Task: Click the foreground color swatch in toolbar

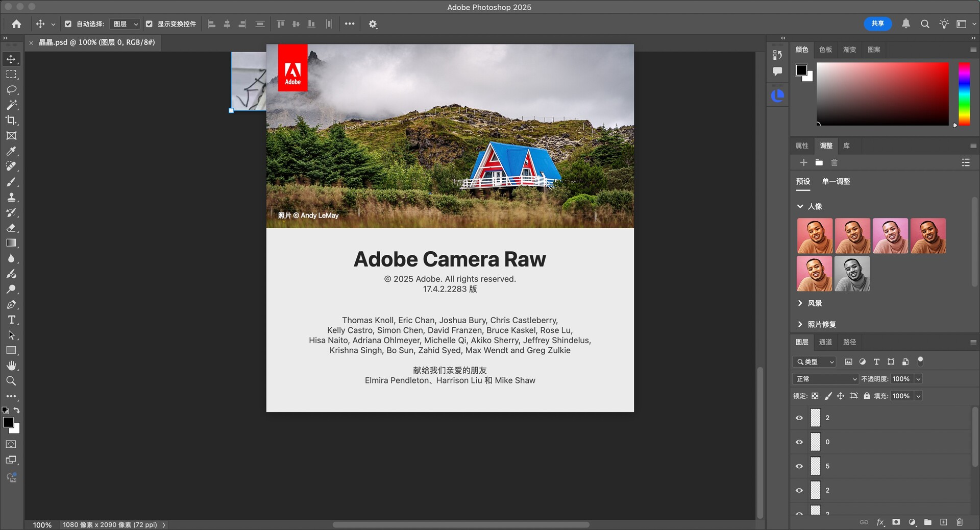Action: pos(8,422)
